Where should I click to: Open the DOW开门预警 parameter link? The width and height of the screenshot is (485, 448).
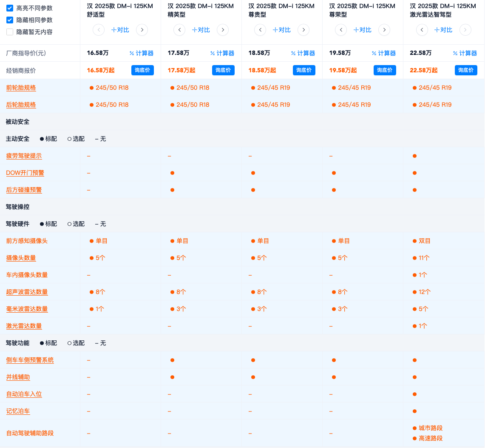point(25,173)
